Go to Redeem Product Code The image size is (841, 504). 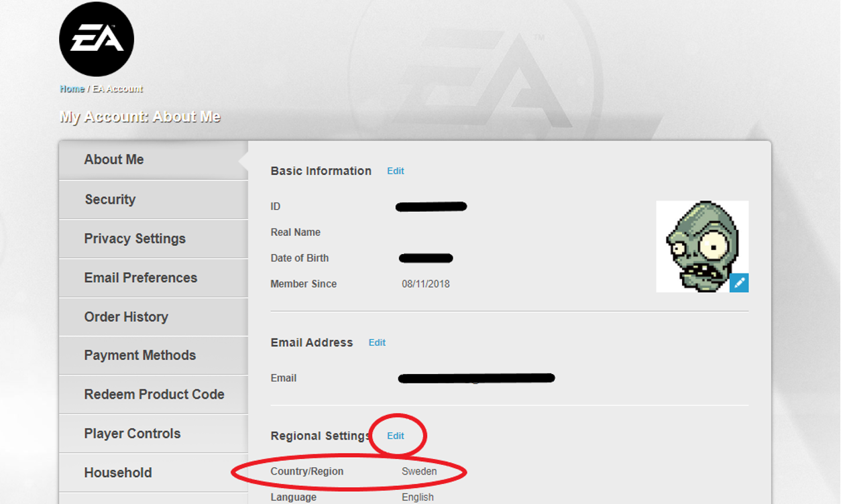coord(154,395)
